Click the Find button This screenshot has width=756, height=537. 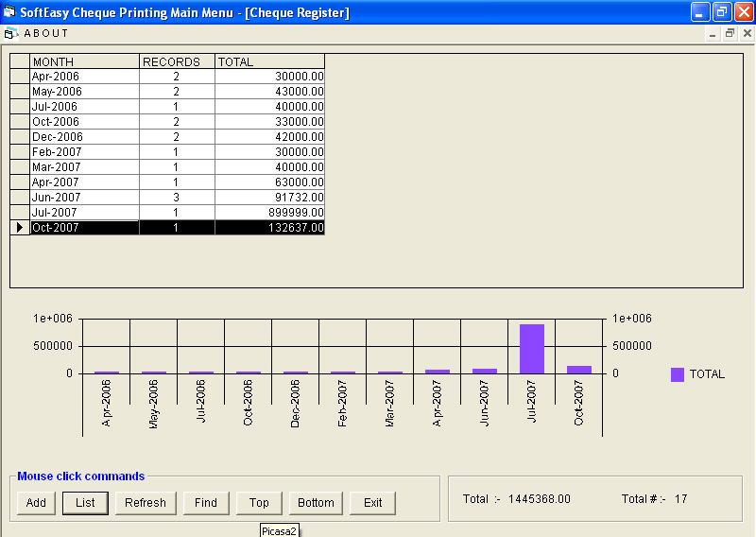point(206,503)
